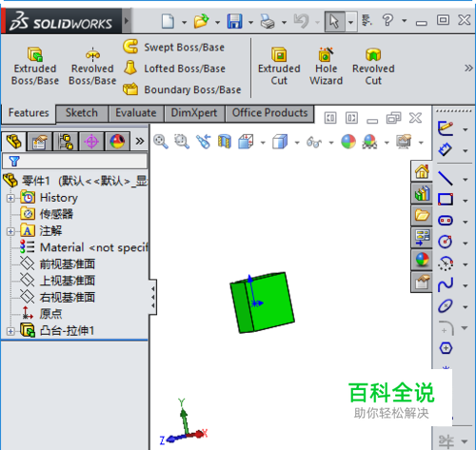Open the PropertyManager tab
This screenshot has width=476, height=450.
click(x=40, y=141)
